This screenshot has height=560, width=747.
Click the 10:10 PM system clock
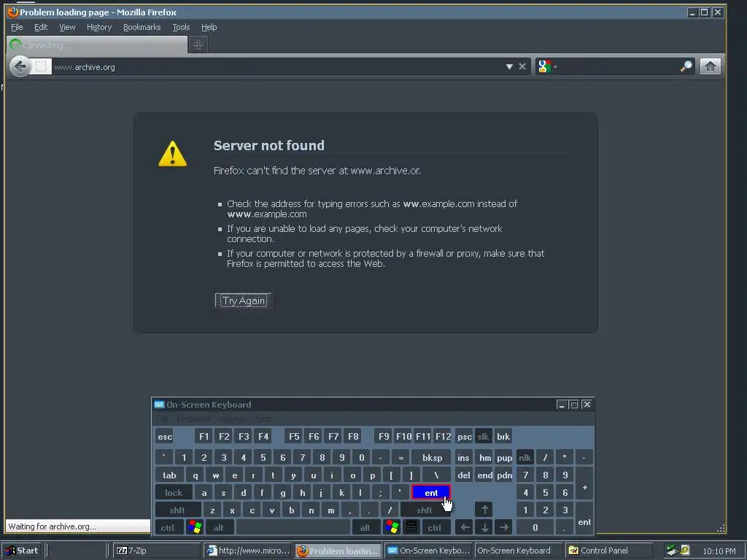point(719,551)
